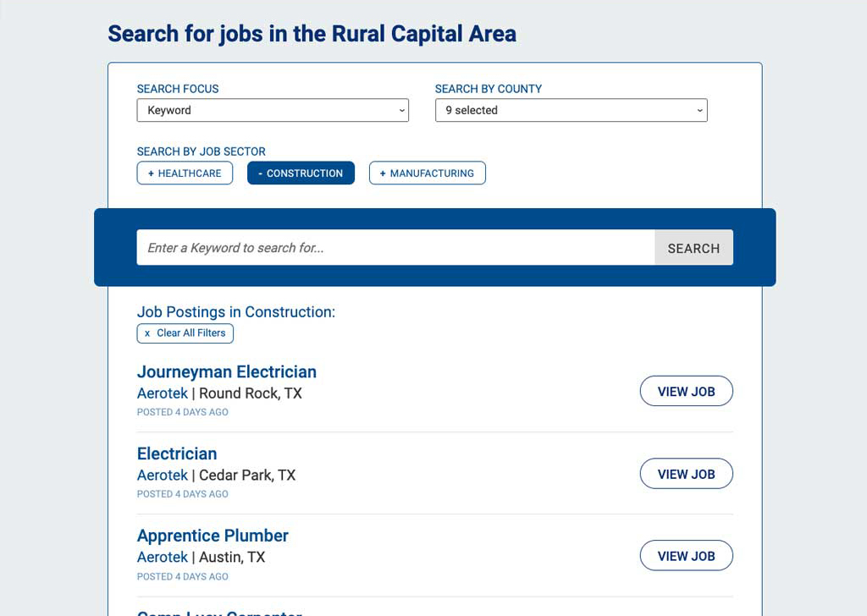Select the 'Austin, TX' location text
Screen dimensions: 867x616
232,557
